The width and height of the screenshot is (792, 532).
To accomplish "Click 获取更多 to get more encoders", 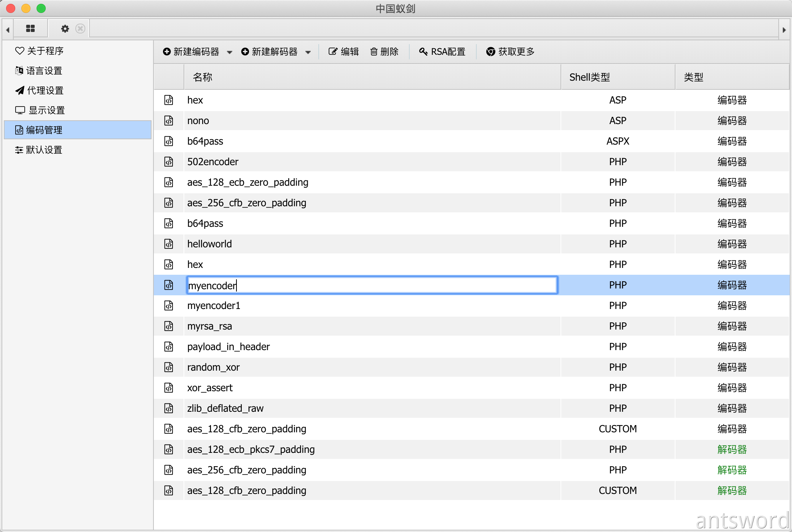I will click(510, 52).
